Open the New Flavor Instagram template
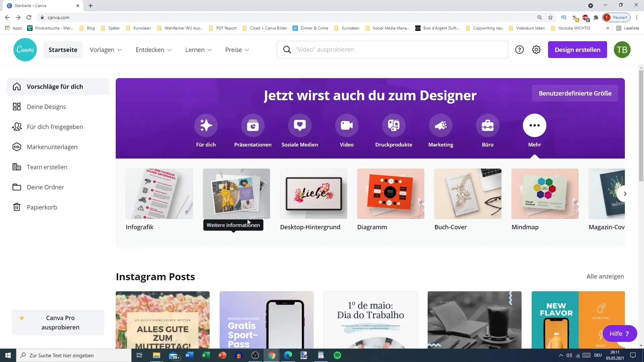 (578, 320)
